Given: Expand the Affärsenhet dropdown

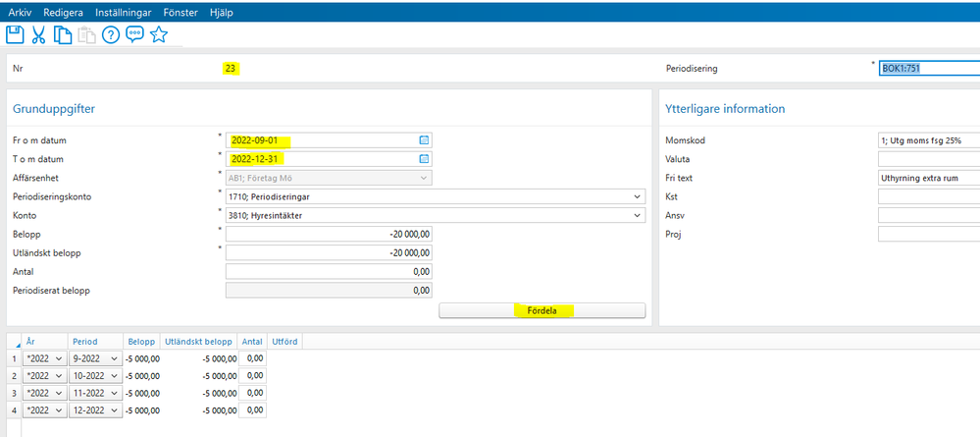Looking at the screenshot, I should 424,178.
